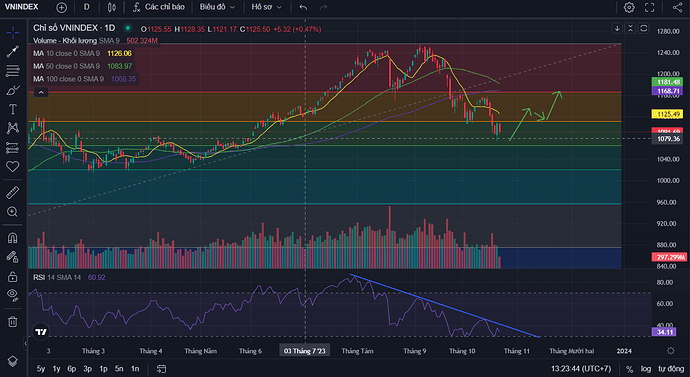Click the yellow 1125.49 price label

pyautogui.click(x=667, y=114)
